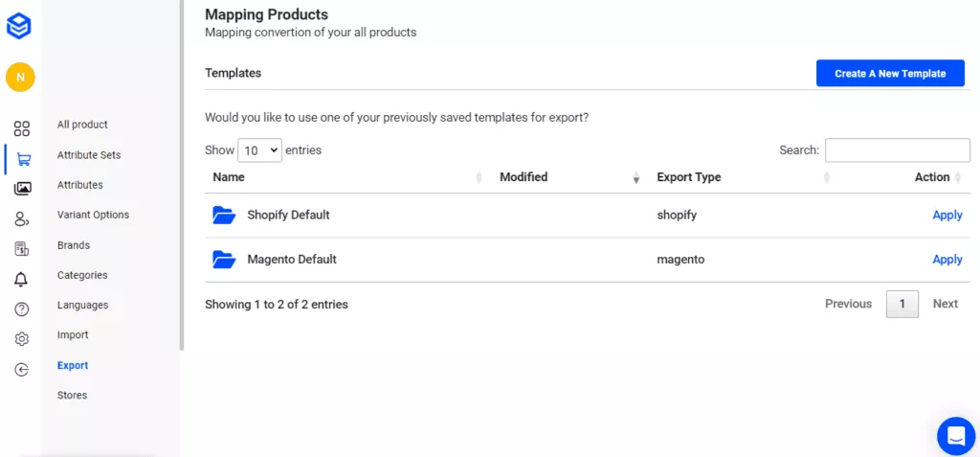The image size is (980, 457).
Task: Open the Show entries dropdown
Action: [x=259, y=150]
